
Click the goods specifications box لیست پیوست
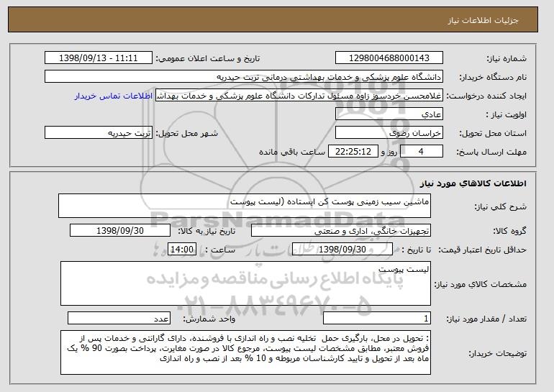(x=245, y=283)
